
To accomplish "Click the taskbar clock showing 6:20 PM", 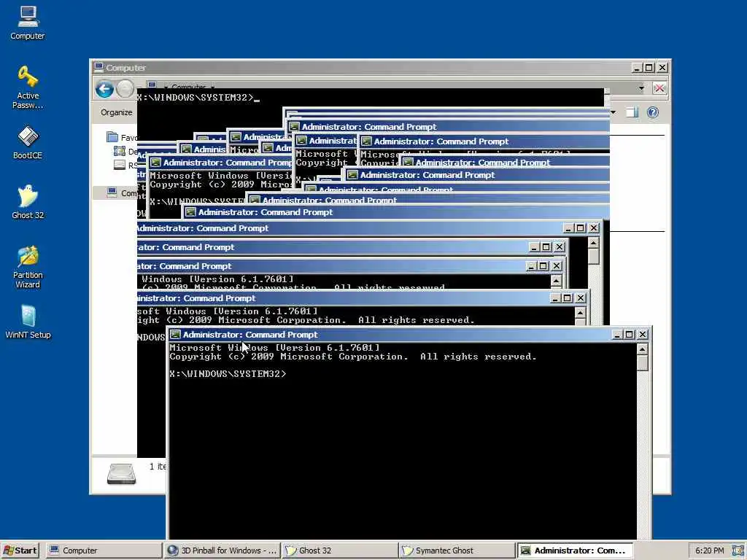I will 709,551.
